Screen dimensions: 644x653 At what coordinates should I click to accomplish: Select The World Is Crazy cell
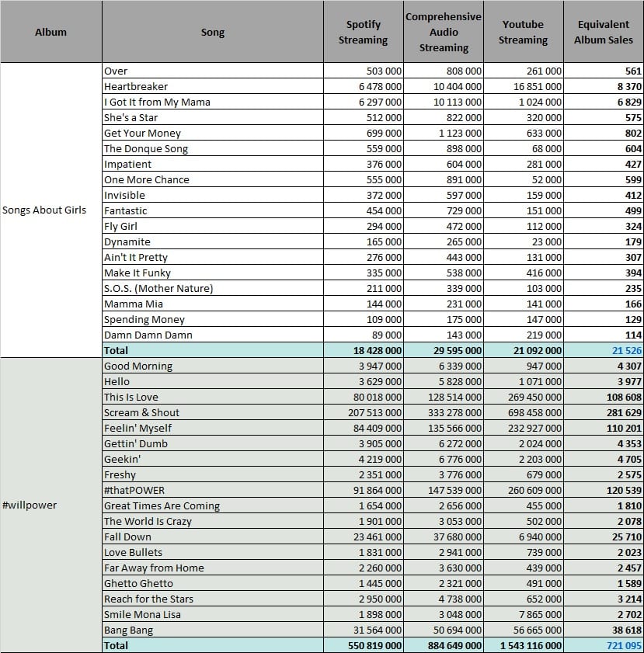(212, 522)
